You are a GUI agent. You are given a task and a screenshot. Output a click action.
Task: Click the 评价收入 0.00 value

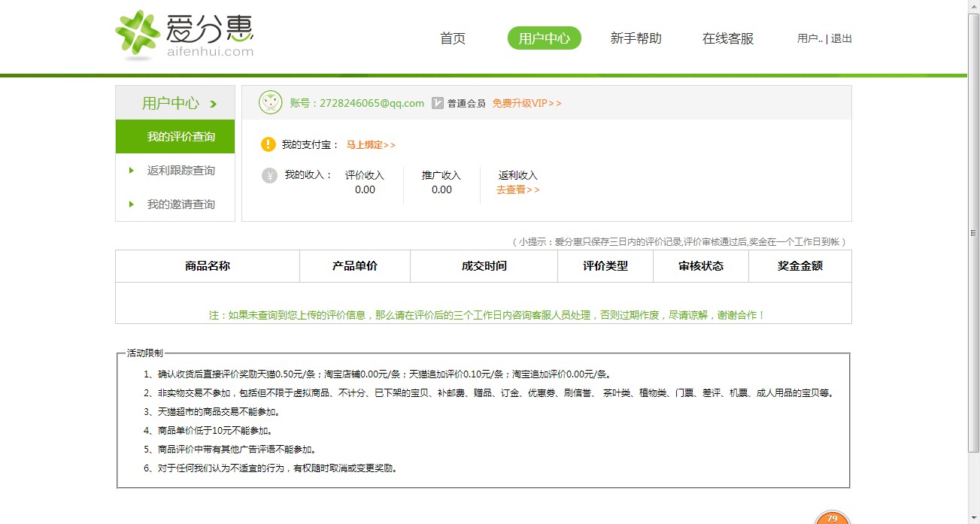[365, 189]
